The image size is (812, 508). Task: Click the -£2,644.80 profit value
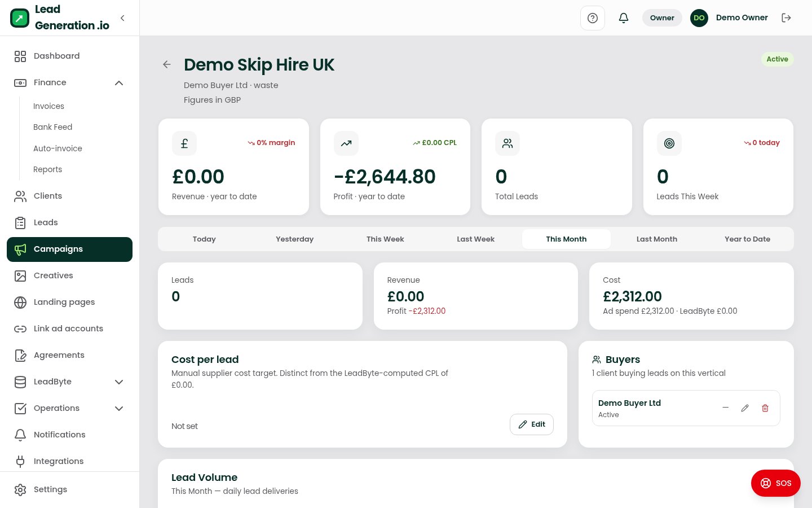[385, 177]
